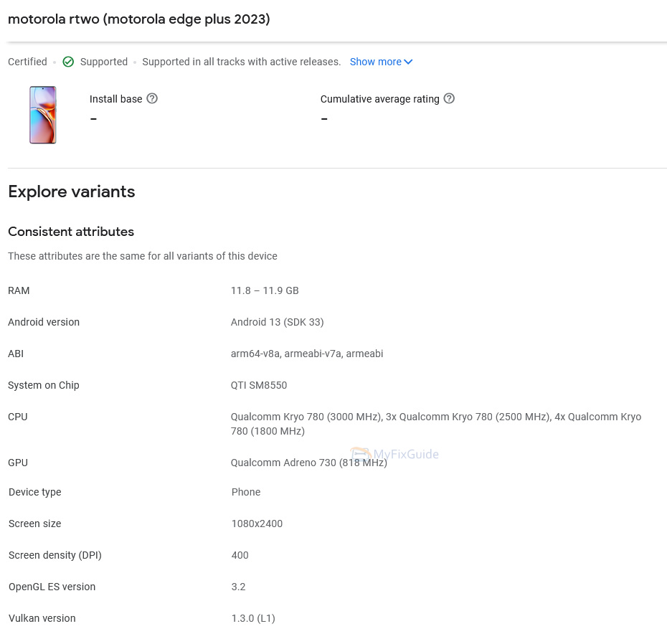
Task: Click the Qualcomm Kryo 780 CPU description
Action: [x=435, y=424]
